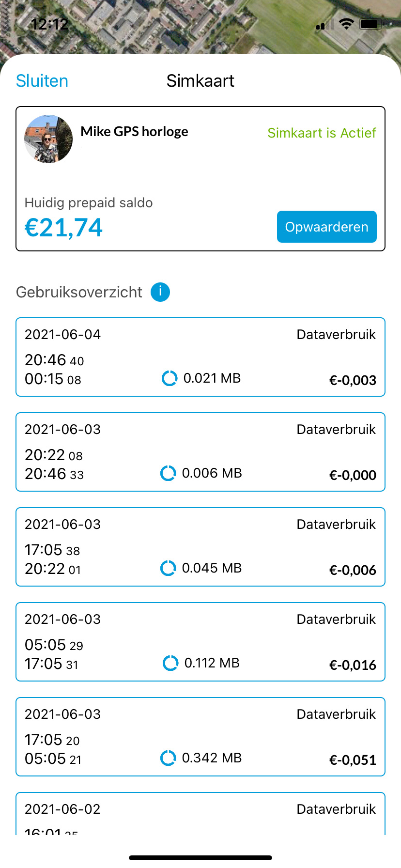Click the data usage icon beside 0.006 MB

click(x=168, y=473)
